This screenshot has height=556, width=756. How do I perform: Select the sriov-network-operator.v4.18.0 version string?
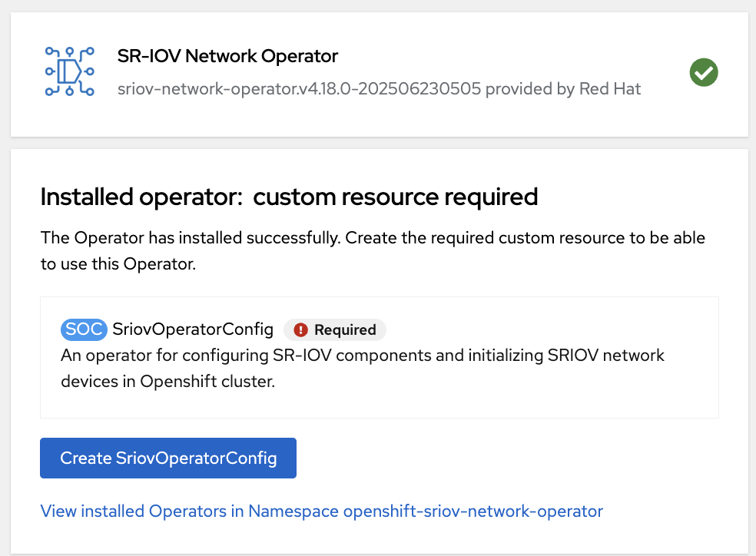point(300,89)
